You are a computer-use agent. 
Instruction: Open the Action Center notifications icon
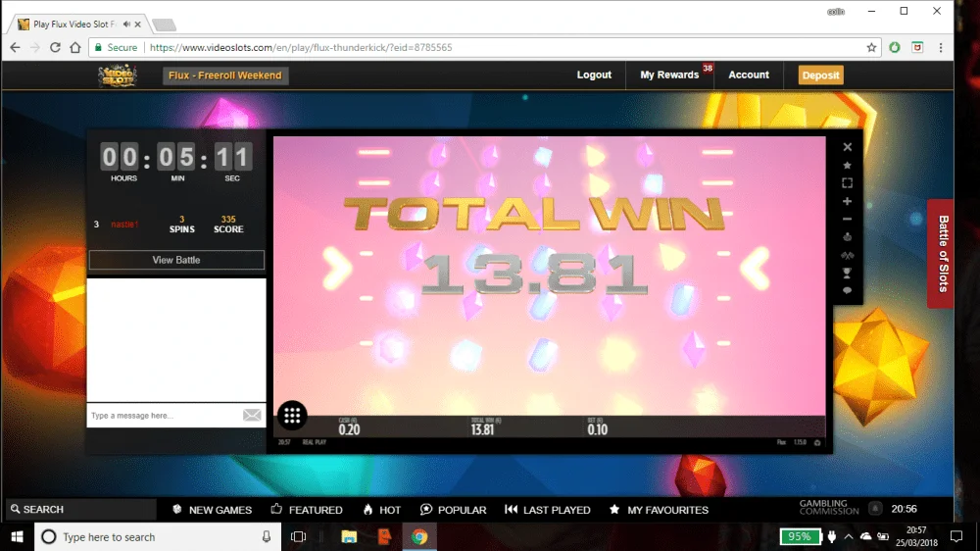tap(956, 536)
